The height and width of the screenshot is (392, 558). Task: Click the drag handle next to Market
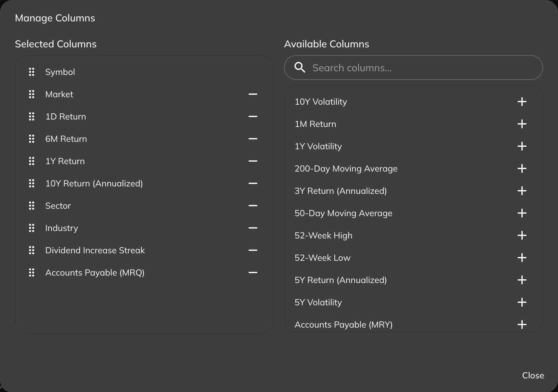coord(32,94)
